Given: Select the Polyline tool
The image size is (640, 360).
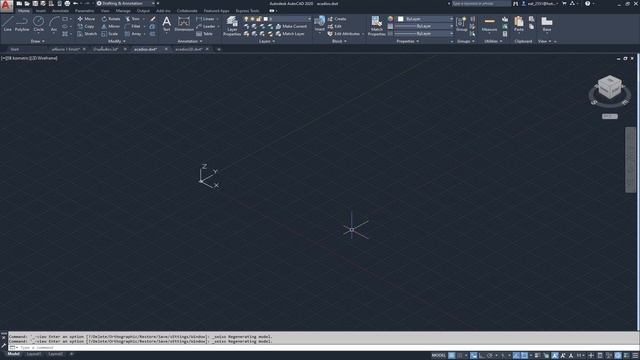Looking at the screenshot, I should [x=22, y=24].
